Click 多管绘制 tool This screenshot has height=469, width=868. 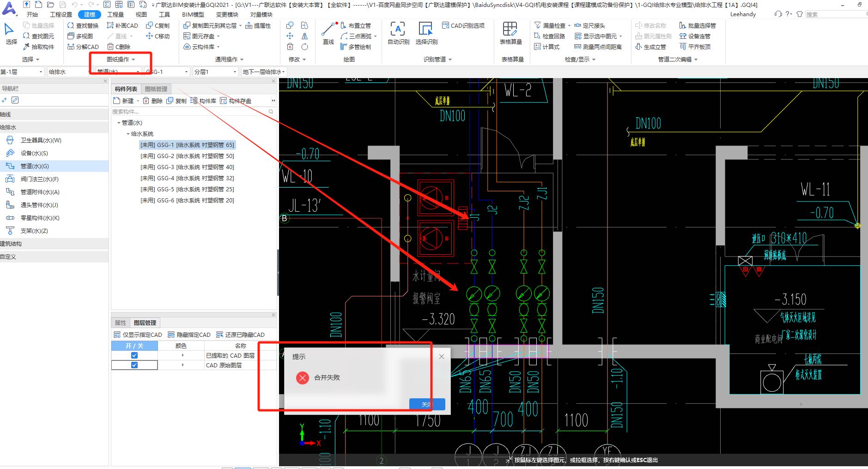355,47
